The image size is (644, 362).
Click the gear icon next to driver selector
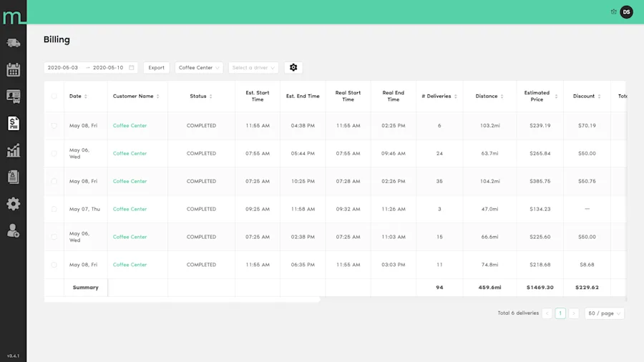click(x=293, y=67)
